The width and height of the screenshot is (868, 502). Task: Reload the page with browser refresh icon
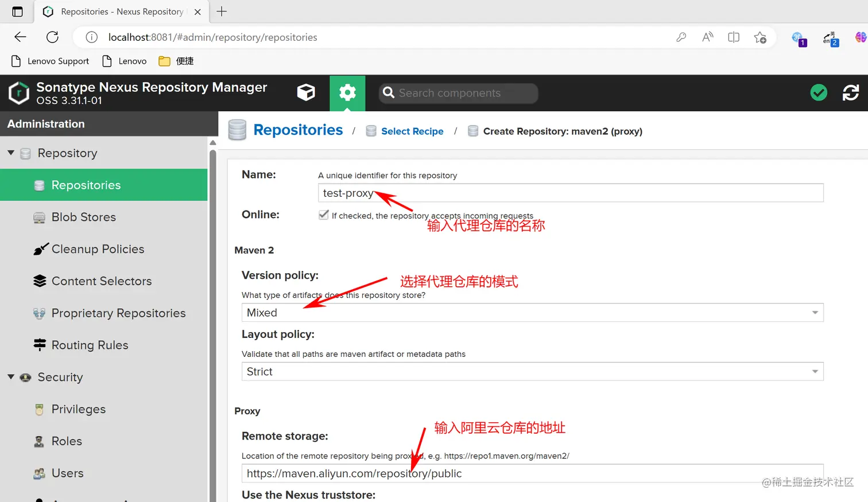pyautogui.click(x=52, y=37)
